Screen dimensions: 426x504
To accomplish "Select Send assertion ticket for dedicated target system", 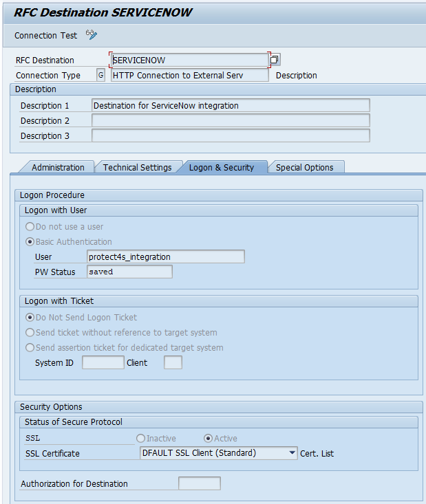I will pyautogui.click(x=30, y=347).
